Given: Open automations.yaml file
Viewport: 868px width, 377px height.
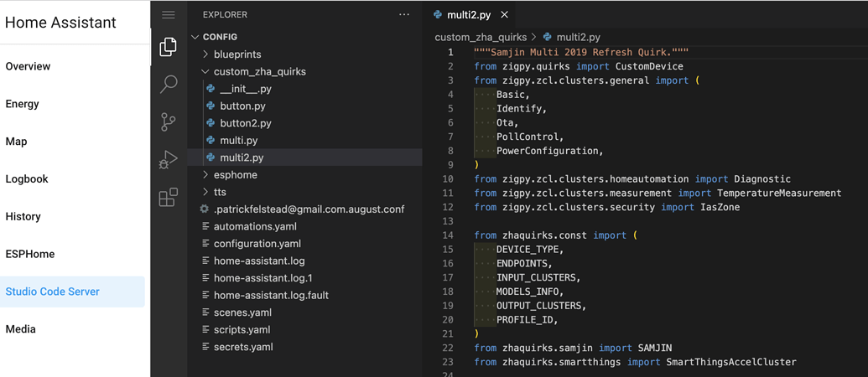Looking at the screenshot, I should coord(255,227).
